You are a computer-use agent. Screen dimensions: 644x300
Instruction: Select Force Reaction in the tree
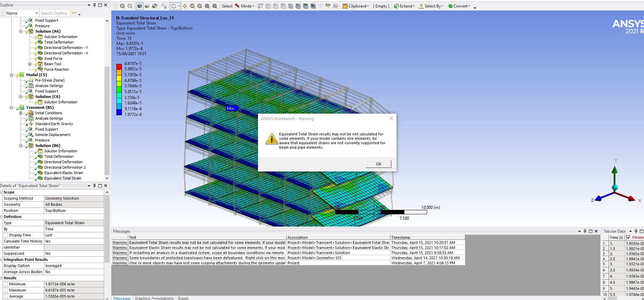click(57, 69)
